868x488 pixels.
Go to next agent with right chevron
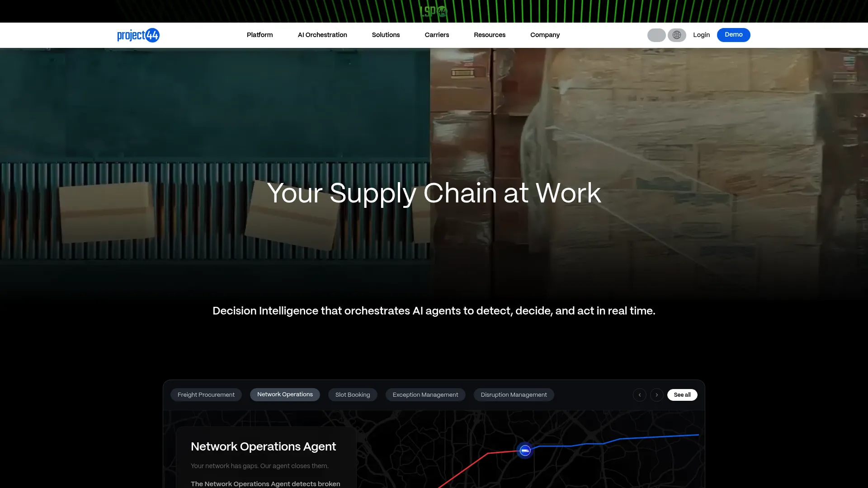pos(656,395)
